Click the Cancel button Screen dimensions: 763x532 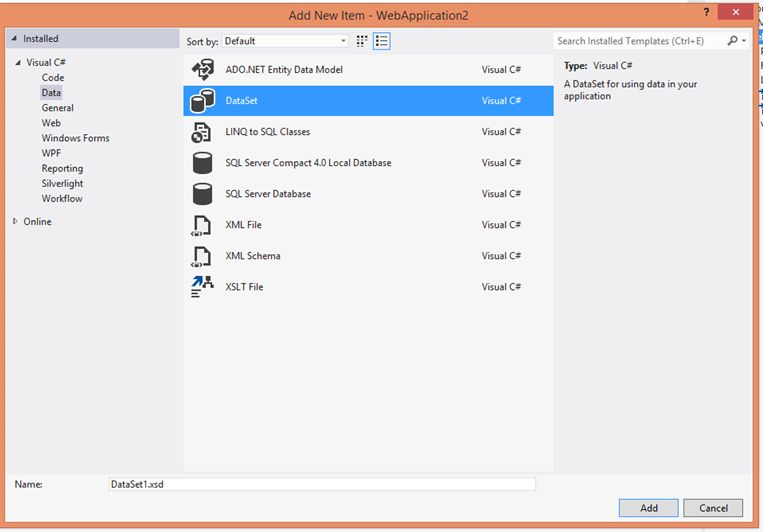pyautogui.click(x=713, y=508)
